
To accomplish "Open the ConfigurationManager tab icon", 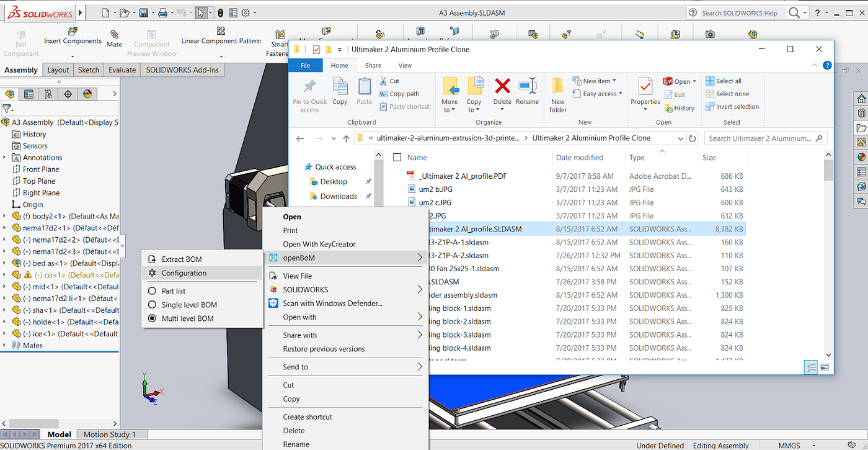I will (48, 94).
